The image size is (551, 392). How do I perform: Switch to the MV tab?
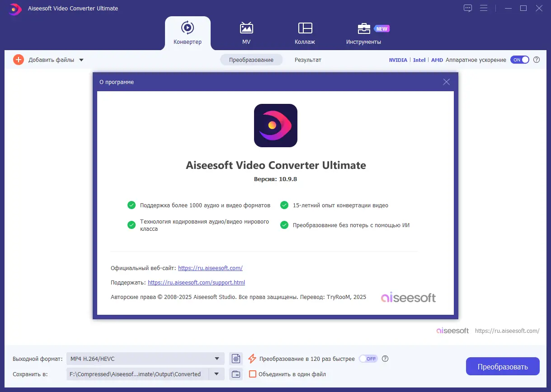pos(246,33)
